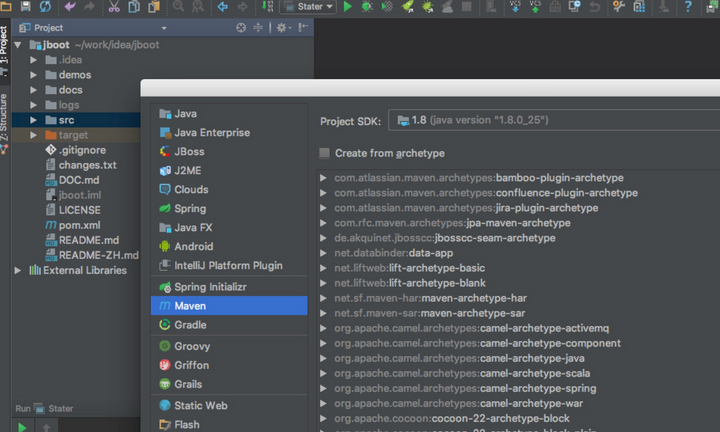Select camel-archetype-java archetype
This screenshot has width=720, height=432.
coord(459,359)
